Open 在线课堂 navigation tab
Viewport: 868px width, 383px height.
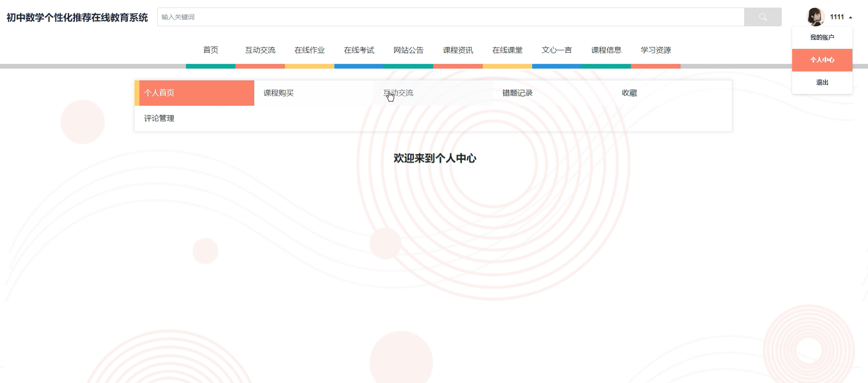coord(507,50)
